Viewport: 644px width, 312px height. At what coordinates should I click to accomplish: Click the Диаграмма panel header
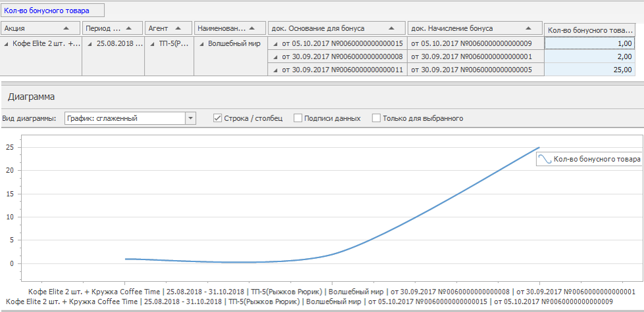click(322, 97)
